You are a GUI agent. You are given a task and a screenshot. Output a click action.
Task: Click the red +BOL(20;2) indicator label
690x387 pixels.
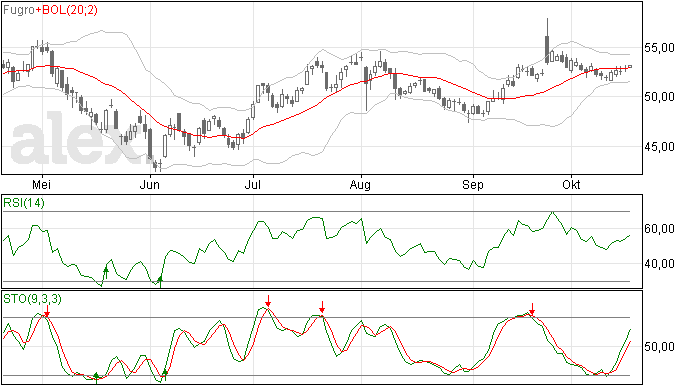(66, 10)
